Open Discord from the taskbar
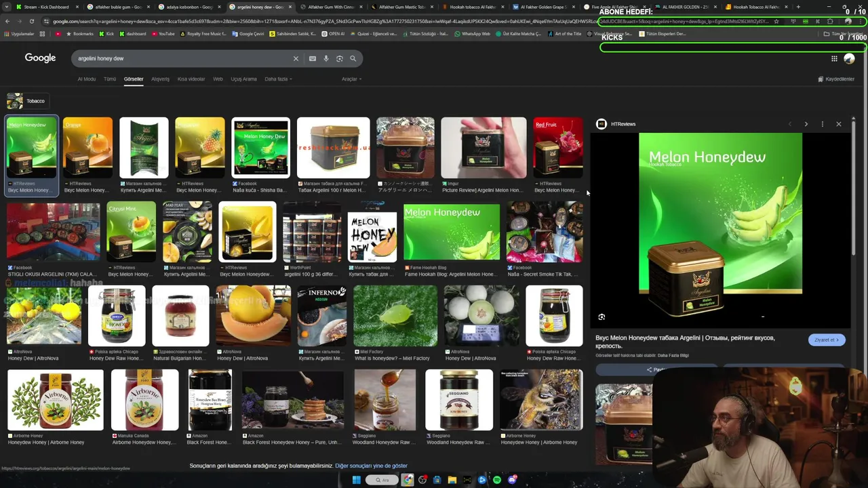This screenshot has width=868, height=488. 512,480
